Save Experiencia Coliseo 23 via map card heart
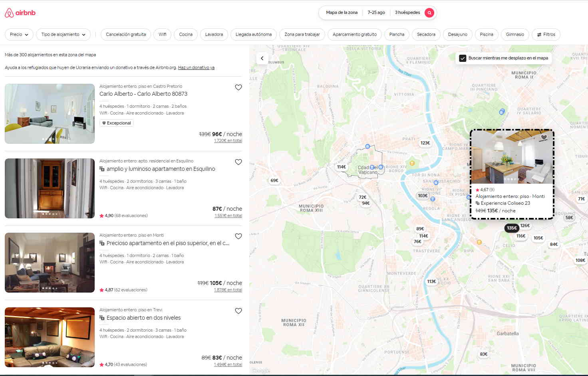 point(544,137)
